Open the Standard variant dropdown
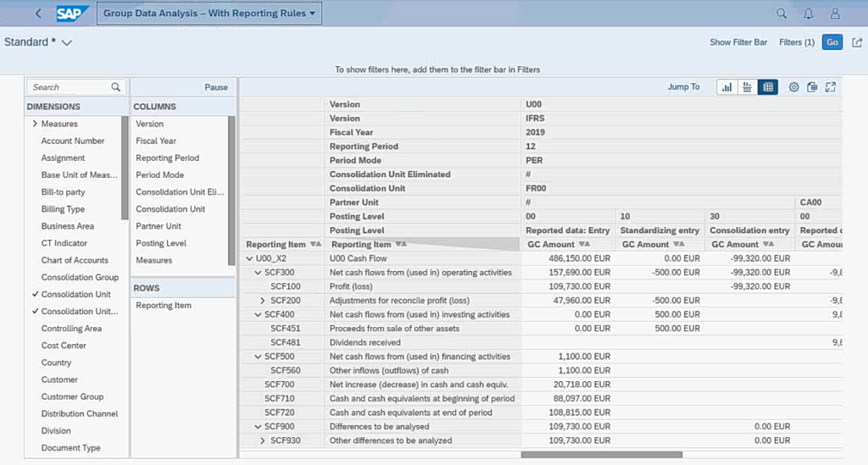Viewport: 868px width, 465px height. (x=67, y=42)
